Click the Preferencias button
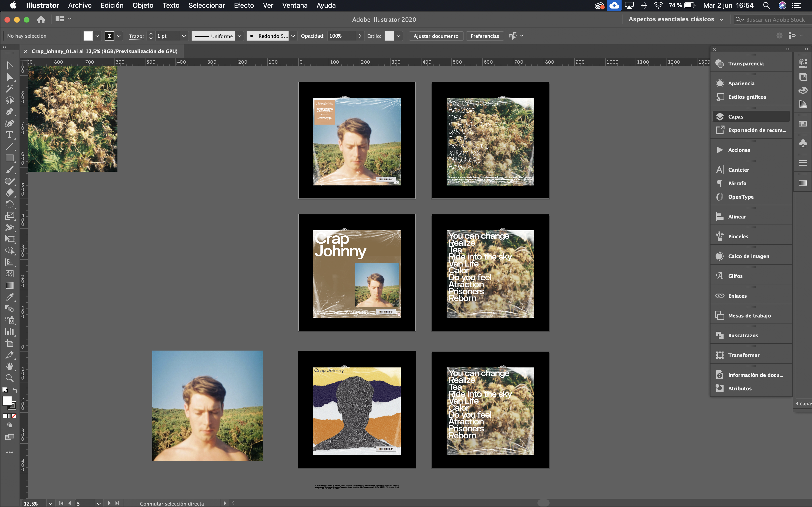This screenshot has height=507, width=812. 485,36
